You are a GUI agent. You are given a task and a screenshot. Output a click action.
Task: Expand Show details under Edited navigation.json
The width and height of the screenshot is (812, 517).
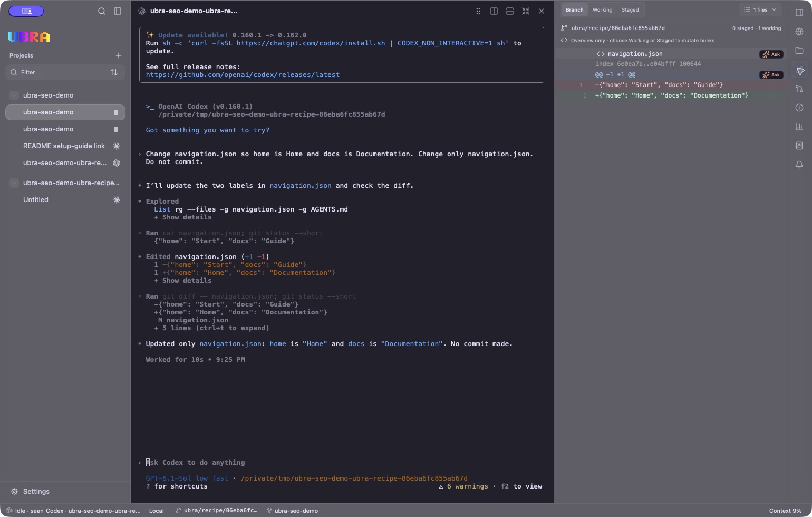tap(183, 281)
